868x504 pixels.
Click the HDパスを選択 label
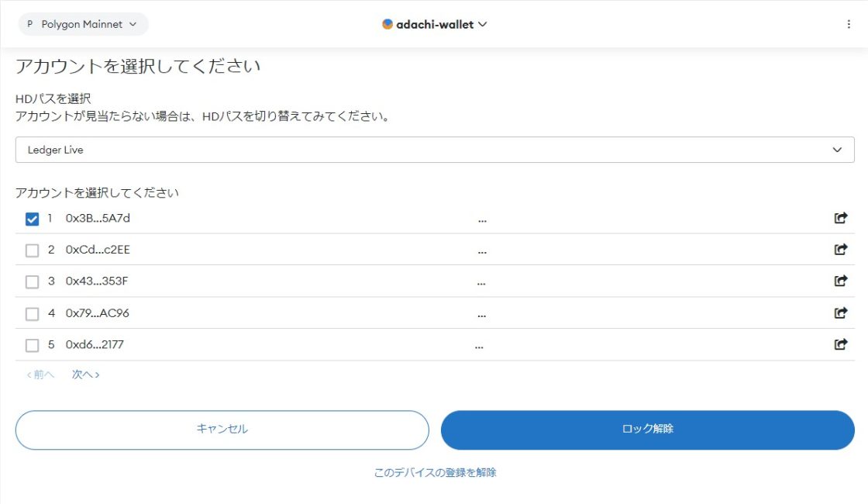point(53,98)
